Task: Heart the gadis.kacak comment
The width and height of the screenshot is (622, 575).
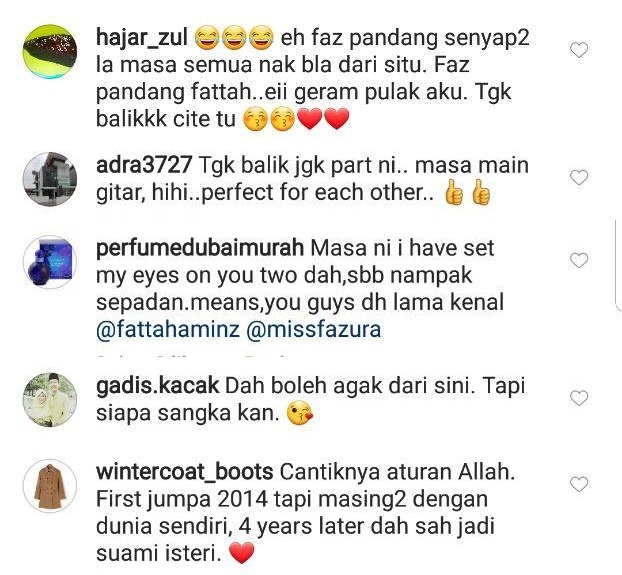Action: tap(579, 398)
